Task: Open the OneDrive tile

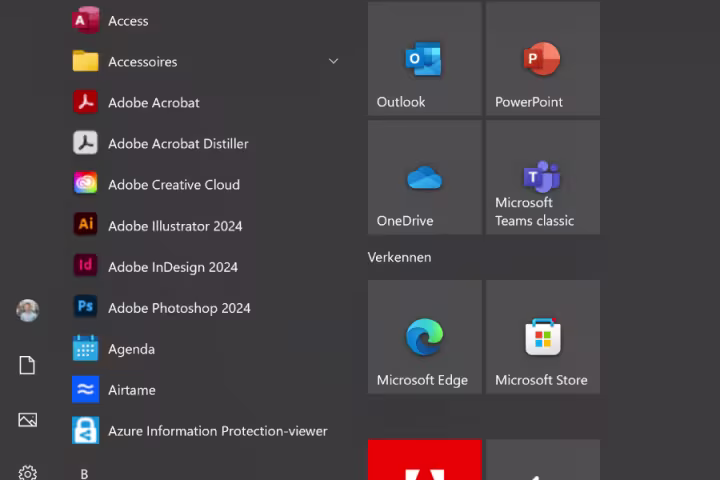Action: 425,177
